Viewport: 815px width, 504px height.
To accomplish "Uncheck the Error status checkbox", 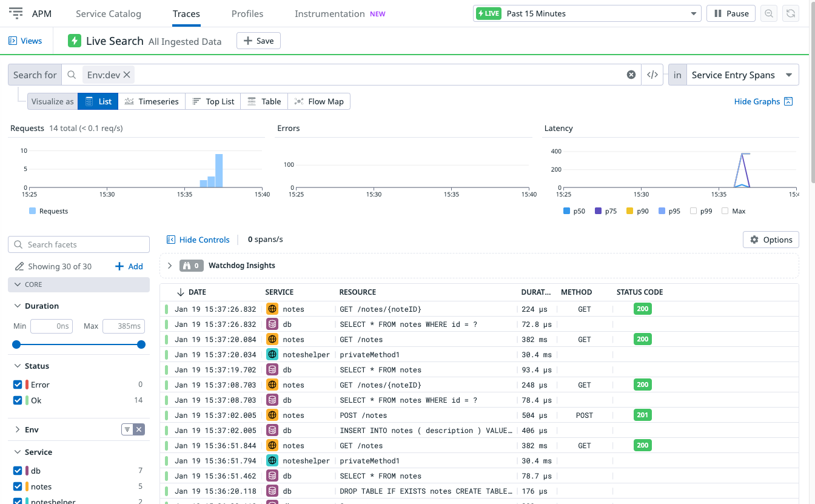I will coord(18,385).
